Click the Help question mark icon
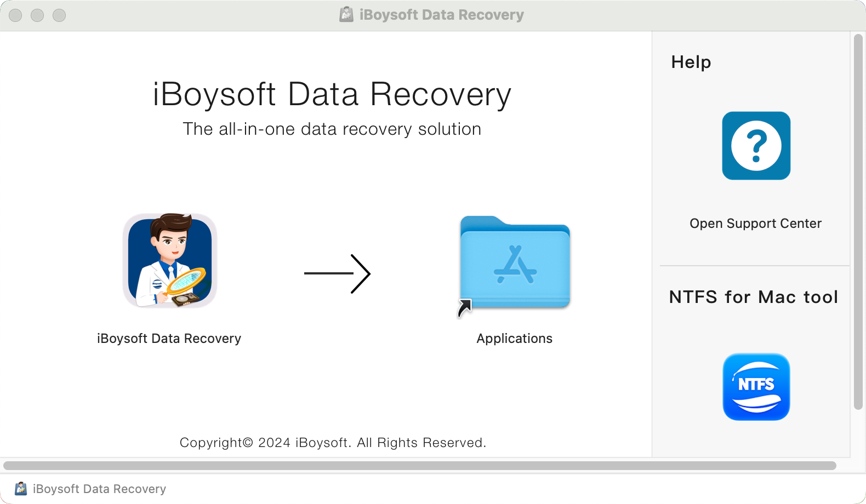The width and height of the screenshot is (866, 504). (x=756, y=146)
